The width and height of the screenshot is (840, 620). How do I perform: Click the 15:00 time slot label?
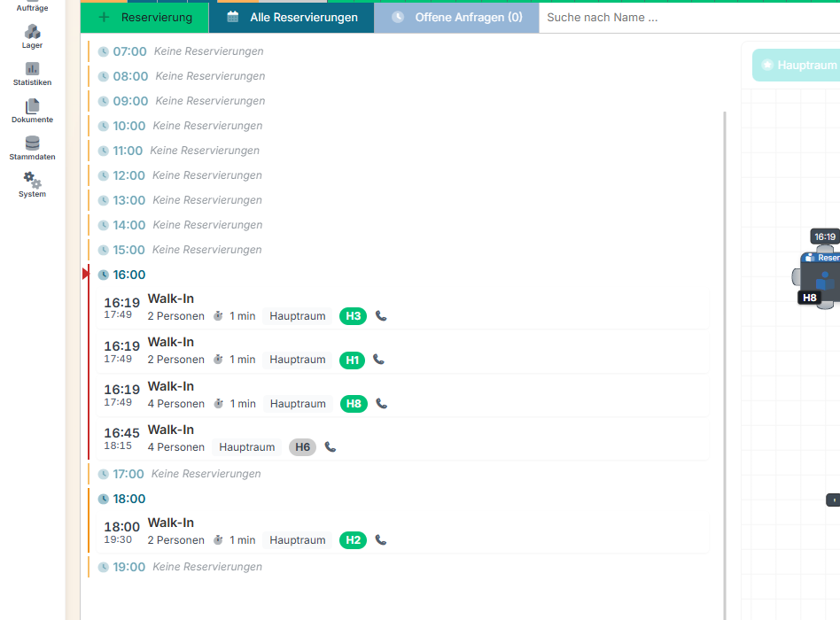click(129, 250)
